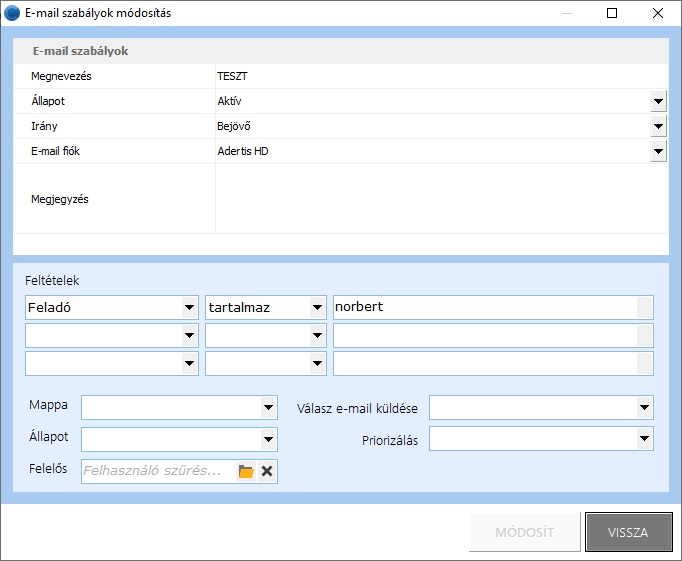Screen dimensions: 682x561
Task: Click the folder icon in Felelős field
Action: (246, 471)
